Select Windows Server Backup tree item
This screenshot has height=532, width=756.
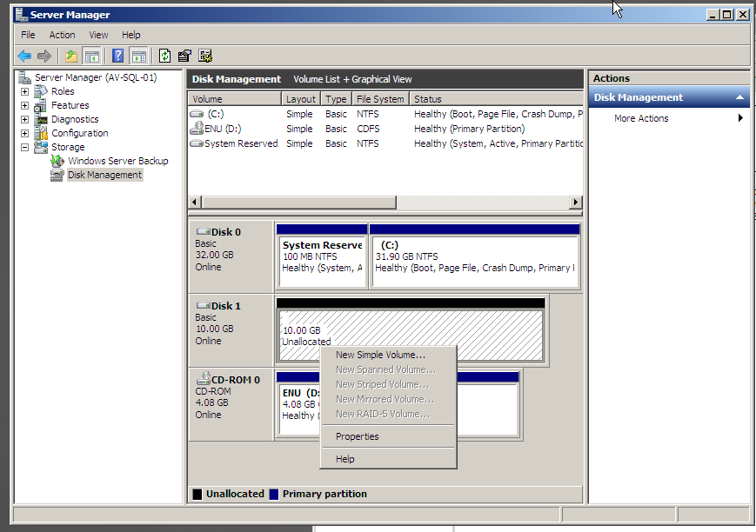click(118, 161)
